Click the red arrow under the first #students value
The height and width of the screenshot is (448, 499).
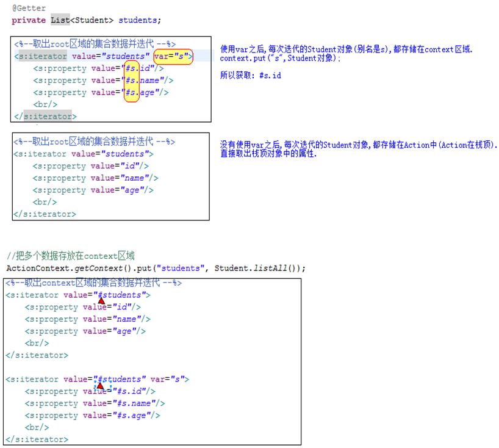(101, 300)
